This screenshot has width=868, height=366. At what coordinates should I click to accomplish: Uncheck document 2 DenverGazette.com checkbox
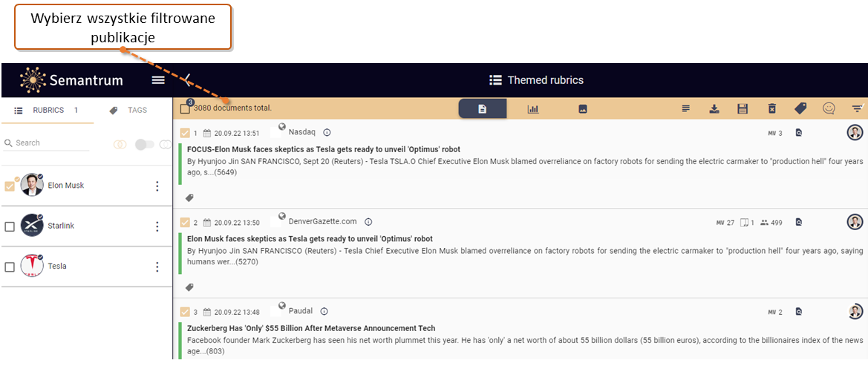click(x=185, y=223)
